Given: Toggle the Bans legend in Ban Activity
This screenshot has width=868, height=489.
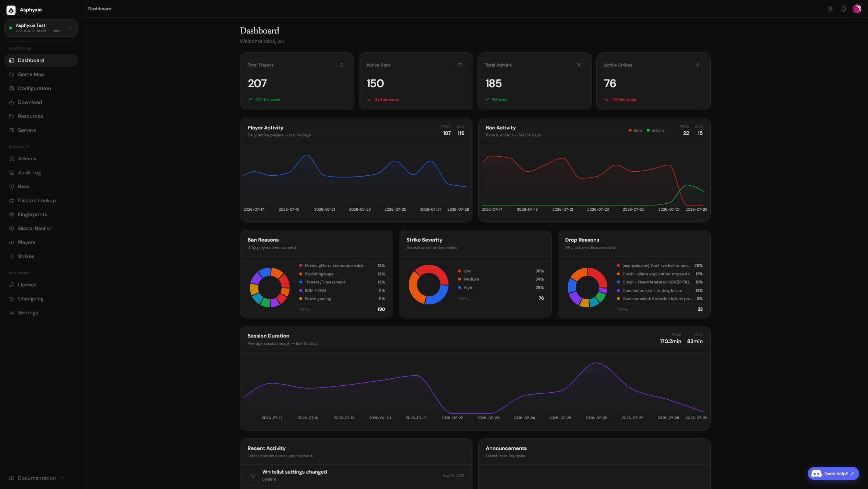Looking at the screenshot, I should [635, 130].
